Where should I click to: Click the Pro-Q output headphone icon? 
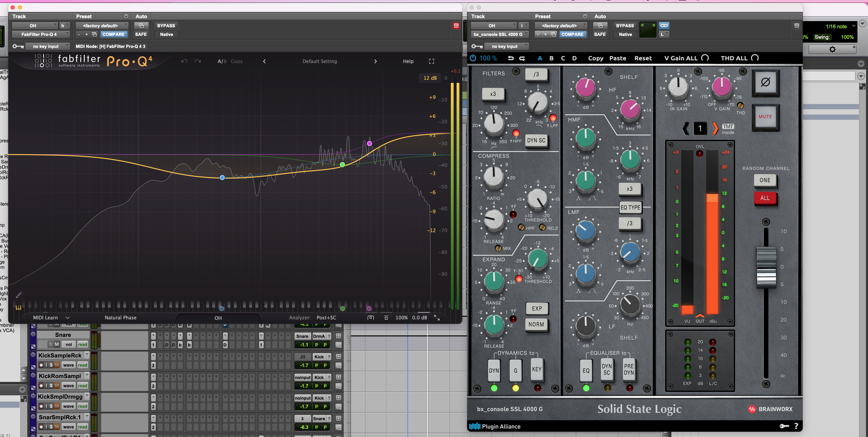(x=371, y=317)
